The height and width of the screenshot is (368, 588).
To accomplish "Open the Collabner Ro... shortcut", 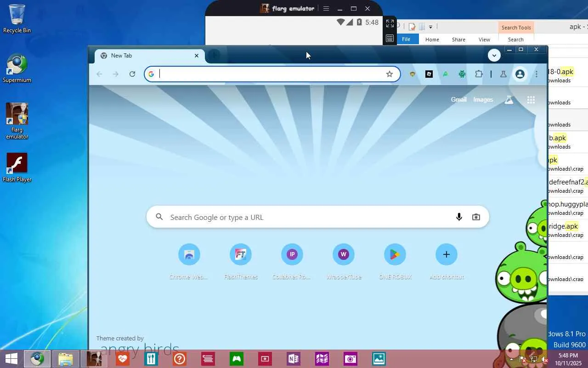I will click(292, 261).
